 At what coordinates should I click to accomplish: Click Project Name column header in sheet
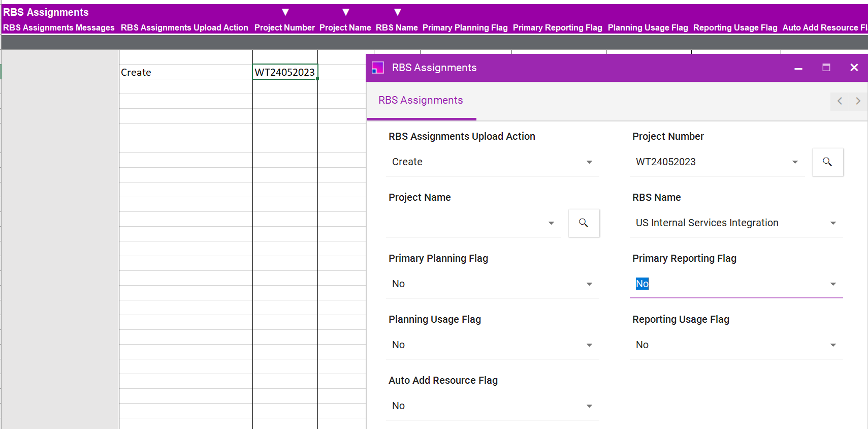[x=345, y=28]
